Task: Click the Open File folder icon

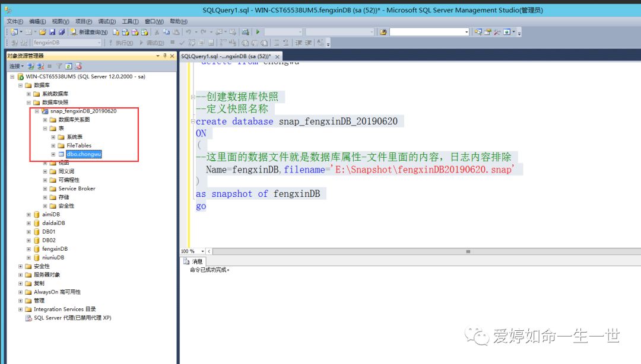Action: pyautogui.click(x=43, y=32)
